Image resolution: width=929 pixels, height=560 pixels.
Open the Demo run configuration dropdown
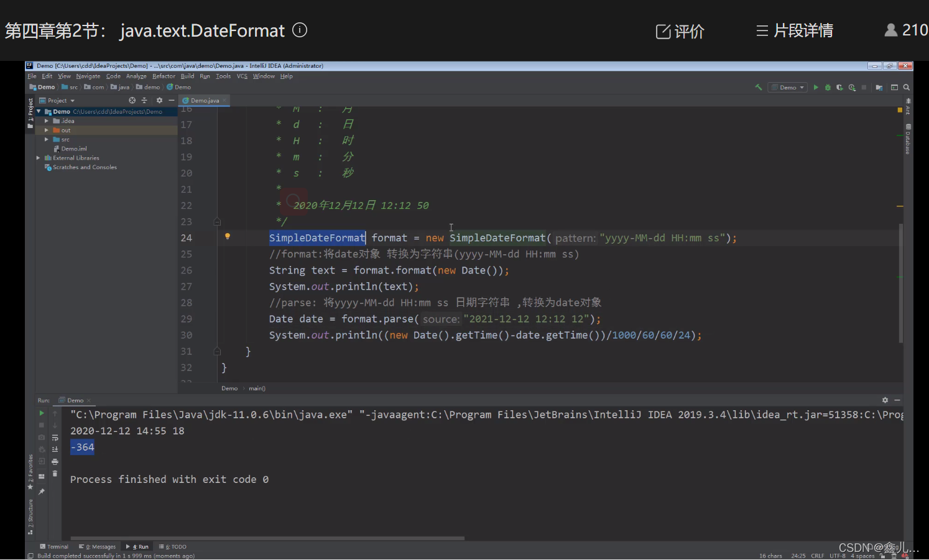[x=787, y=88]
